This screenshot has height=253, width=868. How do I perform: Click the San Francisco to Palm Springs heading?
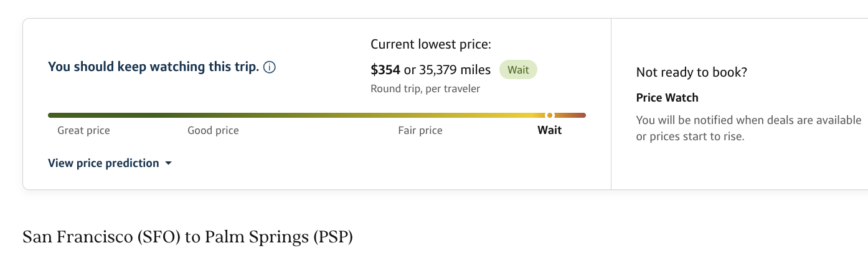tap(187, 237)
